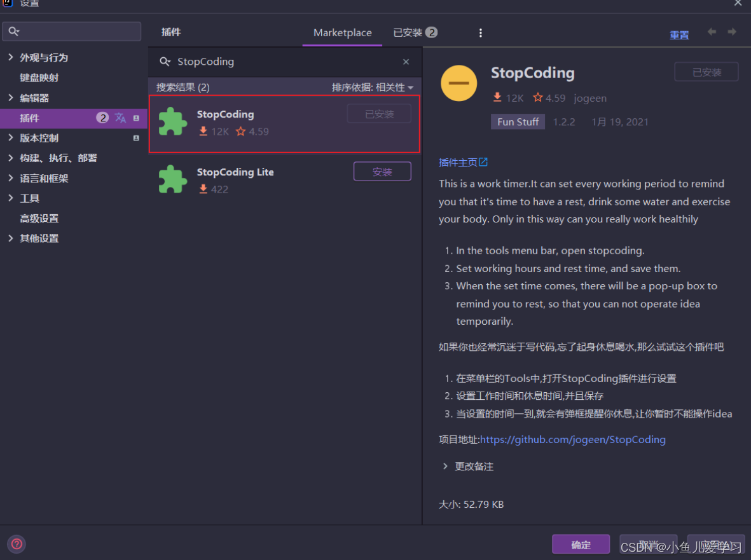Click the translation icon on plugins row
The width and height of the screenshot is (751, 560).
click(120, 118)
